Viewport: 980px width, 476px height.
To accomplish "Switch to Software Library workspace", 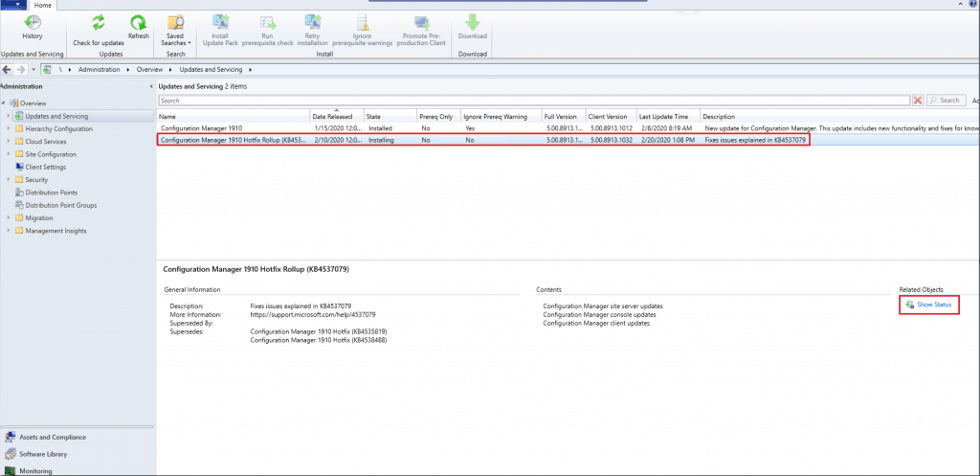I will pos(42,454).
